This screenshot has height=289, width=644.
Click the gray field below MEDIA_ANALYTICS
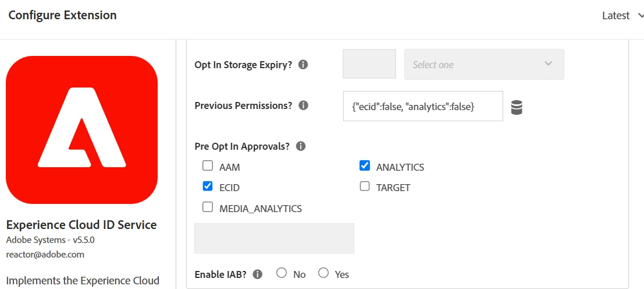pos(274,238)
